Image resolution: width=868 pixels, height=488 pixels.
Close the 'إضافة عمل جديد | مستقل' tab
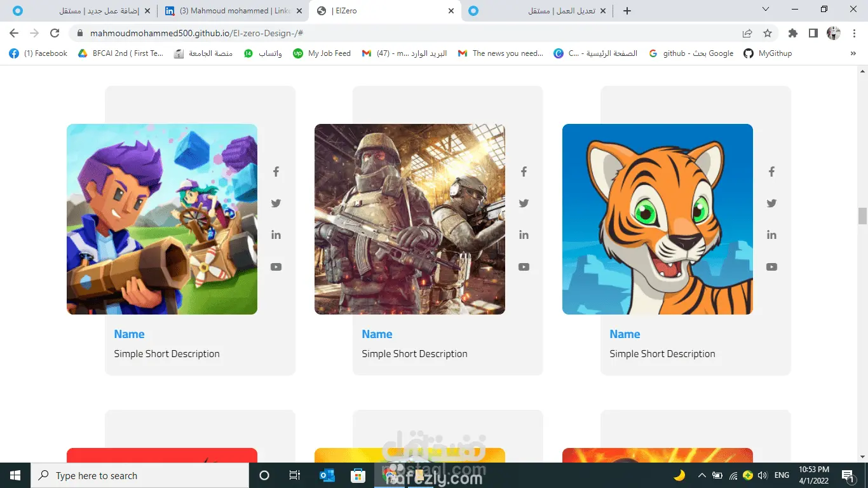click(147, 11)
